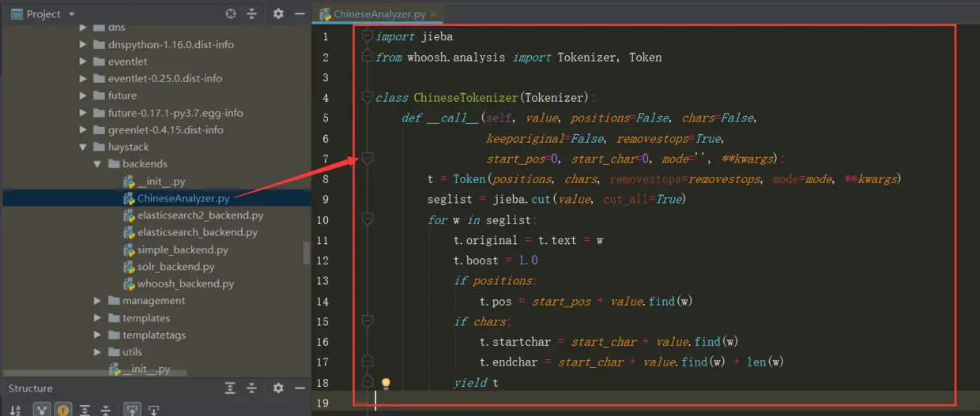The height and width of the screenshot is (416, 980).
Task: Click '__call__' method name on line 5
Action: [453, 118]
